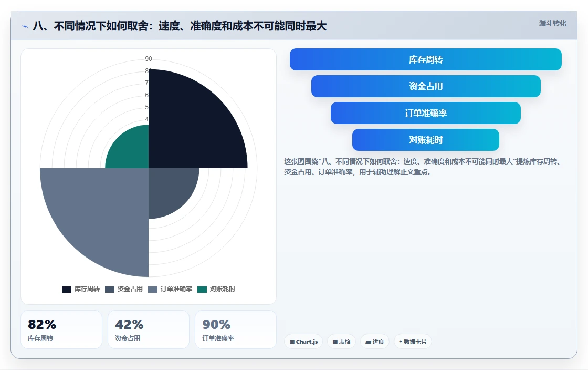Select the 订单准确率 funnel bar
The height and width of the screenshot is (370, 588).
coord(426,113)
